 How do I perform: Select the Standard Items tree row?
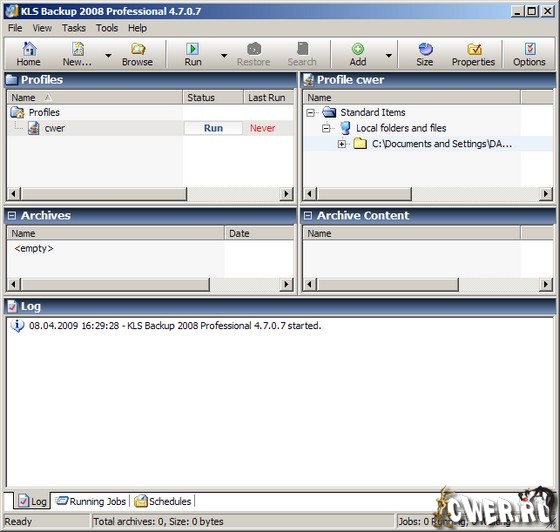(372, 112)
